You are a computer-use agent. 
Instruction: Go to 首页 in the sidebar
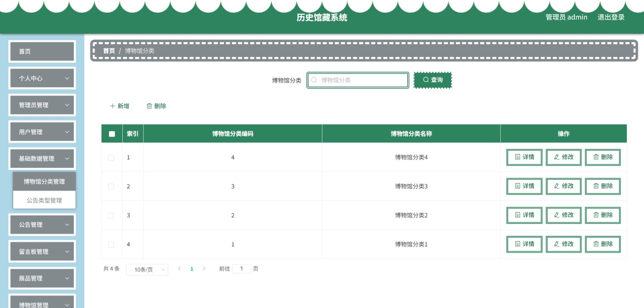pos(42,51)
